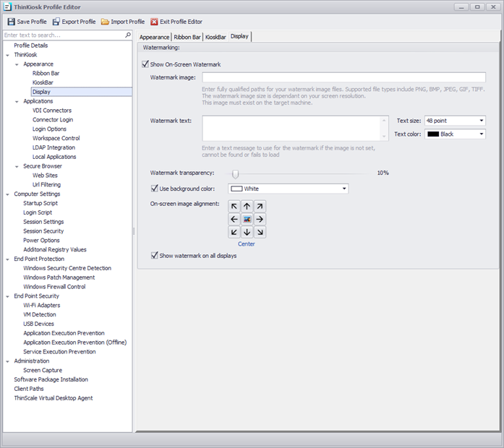Align watermark image to the left
Image resolution: width=504 pixels, height=448 pixels.
pyautogui.click(x=234, y=219)
